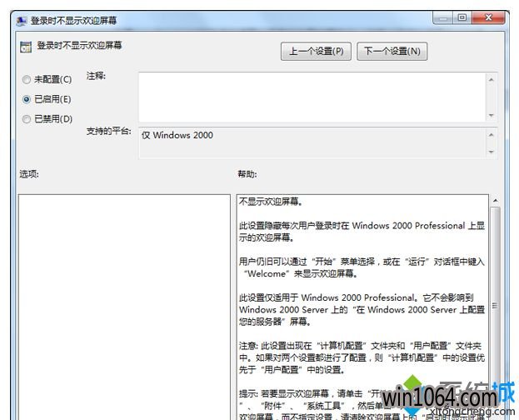Click the 仅 Windows 2000 supported platform field
The image size is (519, 420).
coord(312,143)
